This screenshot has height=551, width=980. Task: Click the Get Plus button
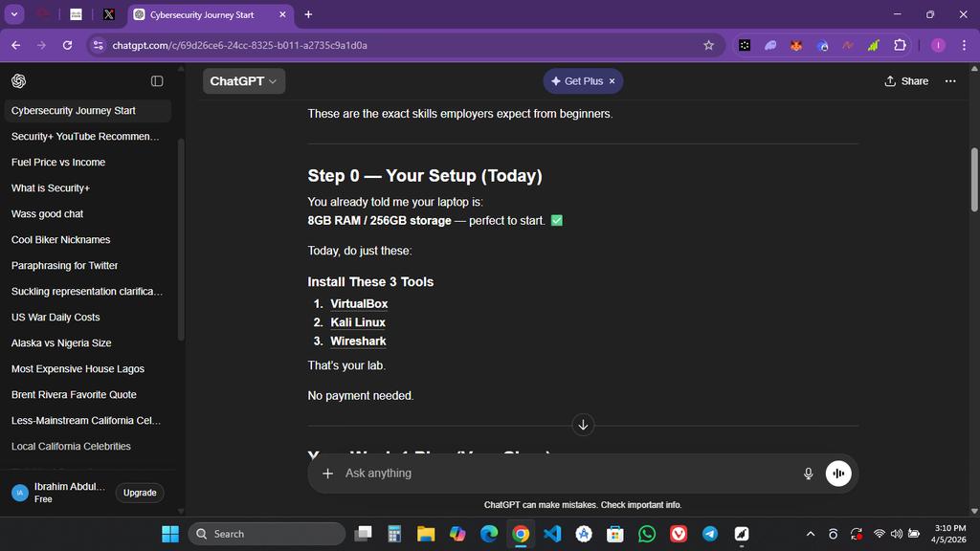pos(577,81)
